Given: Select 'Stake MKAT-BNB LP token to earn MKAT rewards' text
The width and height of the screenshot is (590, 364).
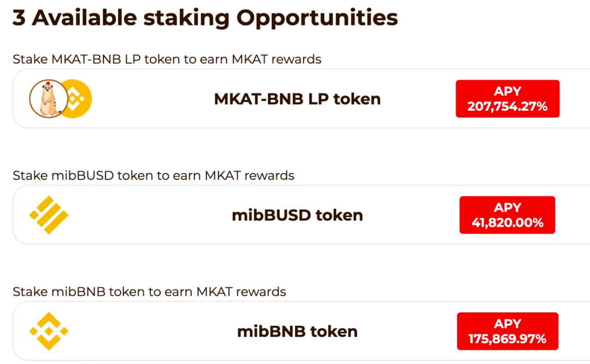Looking at the screenshot, I should pos(167,59).
